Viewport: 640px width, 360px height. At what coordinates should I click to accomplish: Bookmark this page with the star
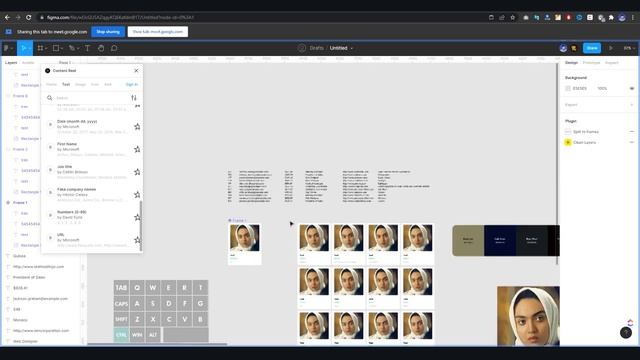pos(513,18)
